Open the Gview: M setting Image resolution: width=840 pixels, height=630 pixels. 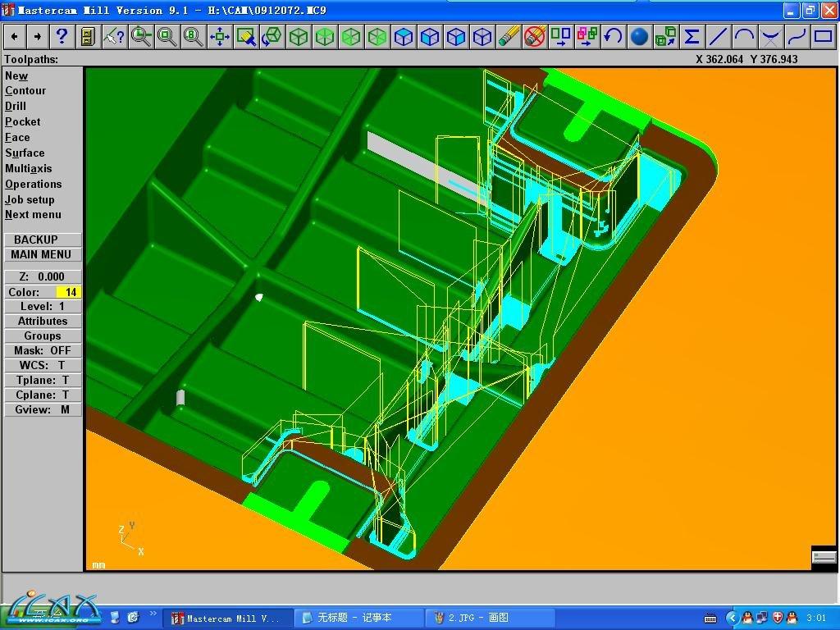coord(43,410)
